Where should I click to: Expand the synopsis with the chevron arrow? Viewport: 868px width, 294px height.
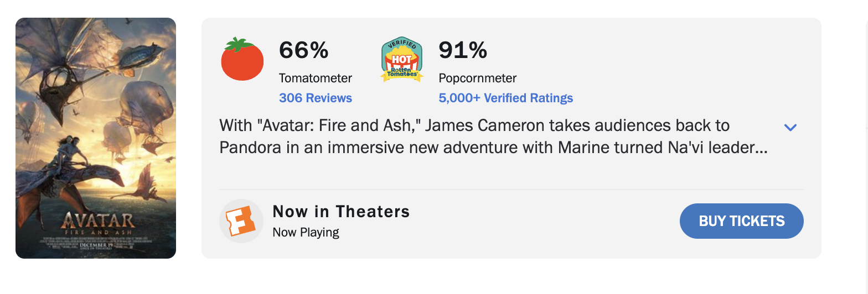(x=790, y=128)
